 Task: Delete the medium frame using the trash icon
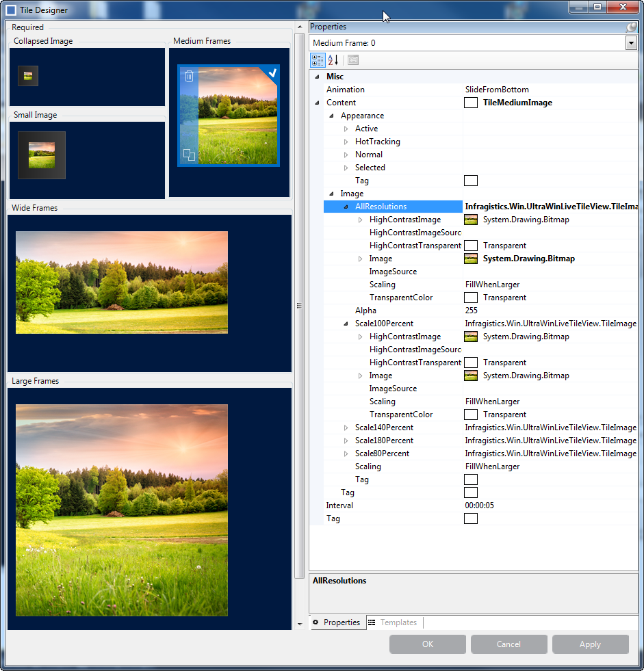(190, 76)
